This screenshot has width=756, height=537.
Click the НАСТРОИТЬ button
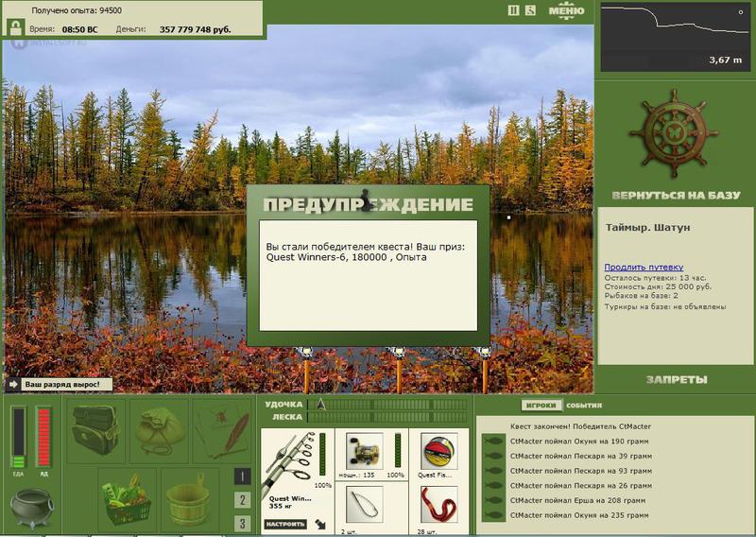click(285, 524)
